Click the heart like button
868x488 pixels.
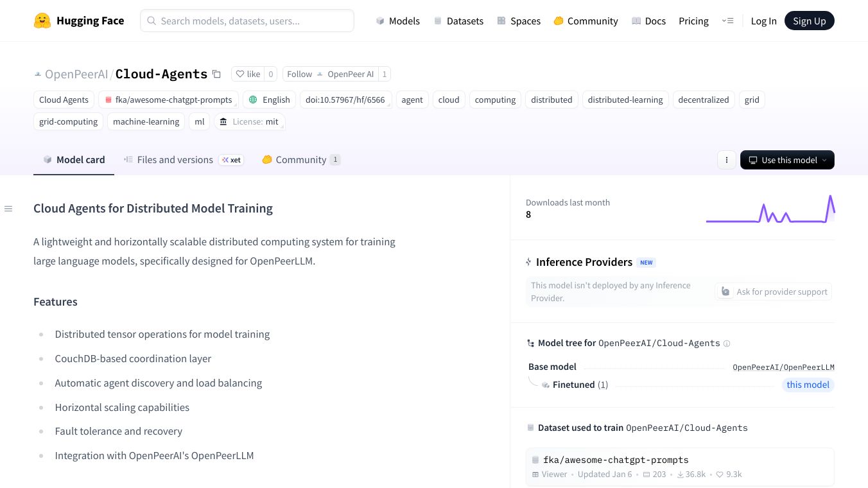click(248, 74)
